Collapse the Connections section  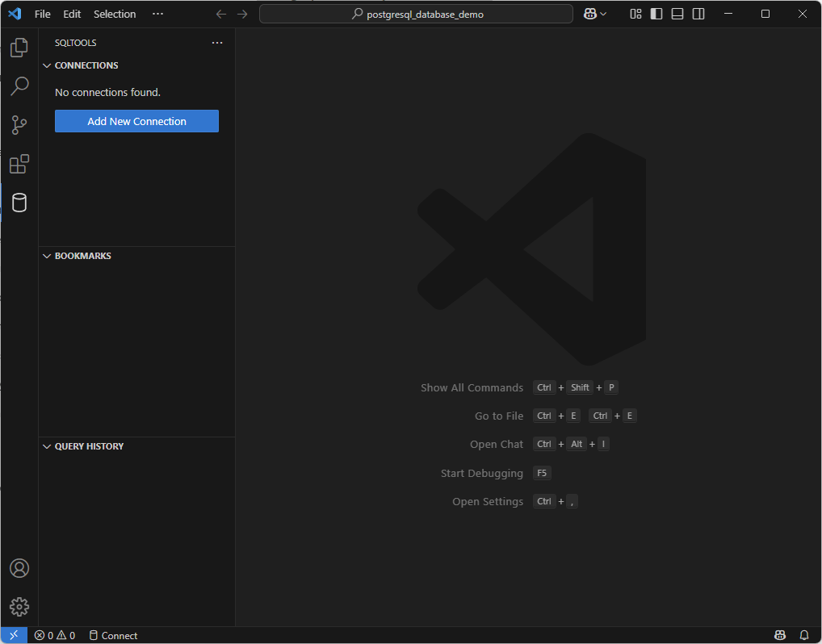point(86,65)
